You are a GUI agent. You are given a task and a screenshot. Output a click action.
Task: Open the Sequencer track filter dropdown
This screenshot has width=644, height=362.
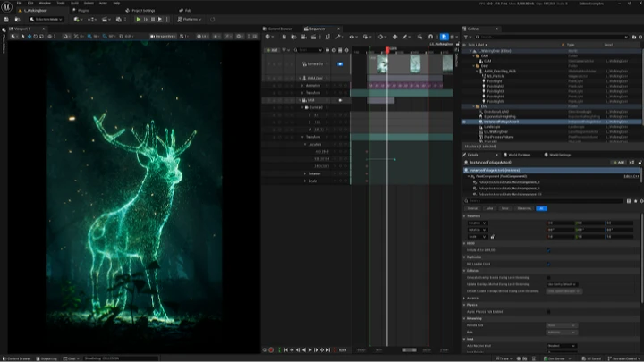[x=284, y=50]
